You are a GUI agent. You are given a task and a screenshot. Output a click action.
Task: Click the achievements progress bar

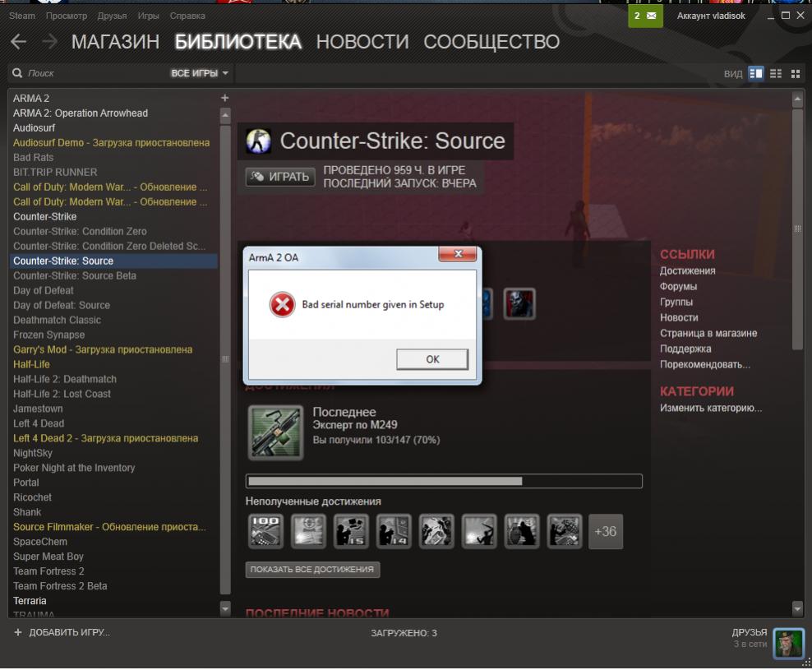[444, 481]
